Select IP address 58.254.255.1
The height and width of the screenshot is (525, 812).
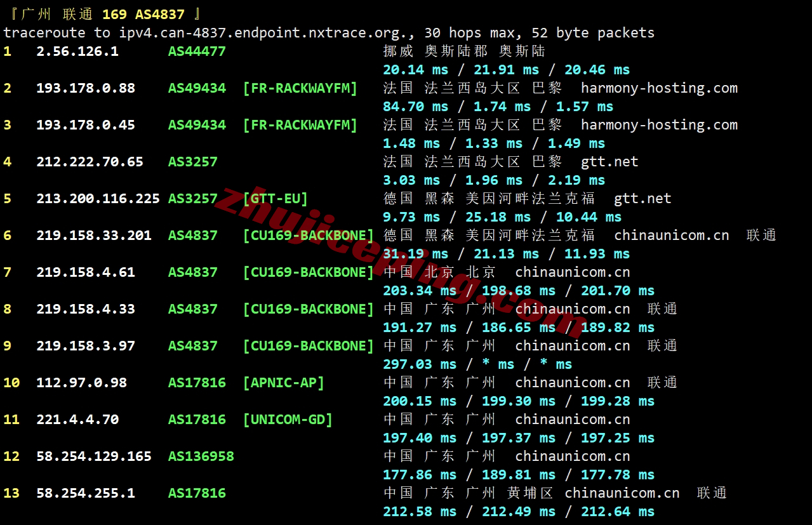pos(86,493)
